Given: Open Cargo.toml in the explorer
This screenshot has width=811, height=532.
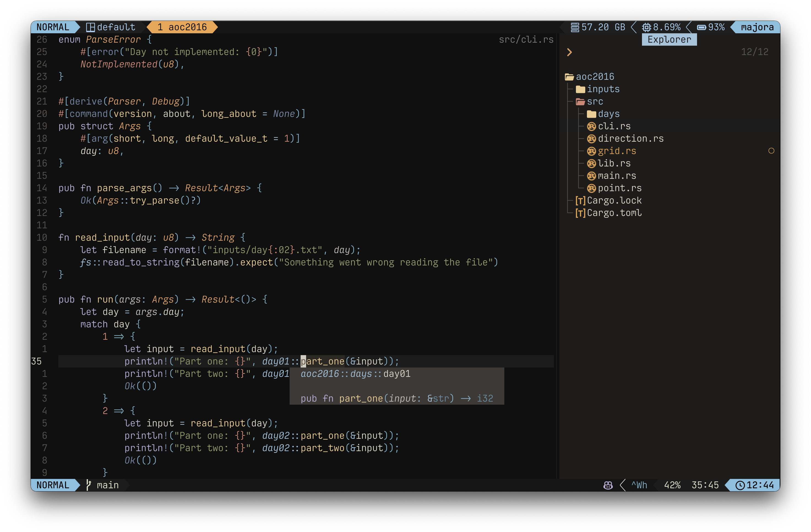Looking at the screenshot, I should tap(614, 213).
